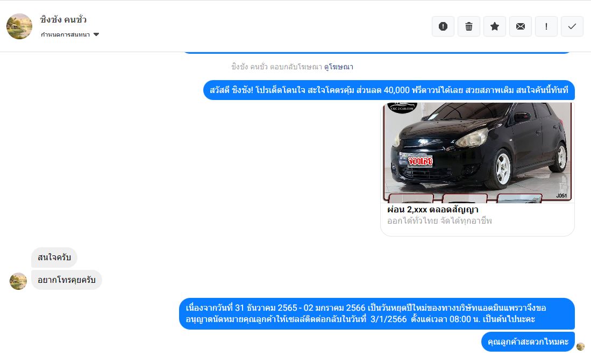Click the text ชิงชัง คนชั่ว ตอบกลับโฆษณา
Viewport: 591px width, 364px height.
pyautogui.click(x=277, y=67)
